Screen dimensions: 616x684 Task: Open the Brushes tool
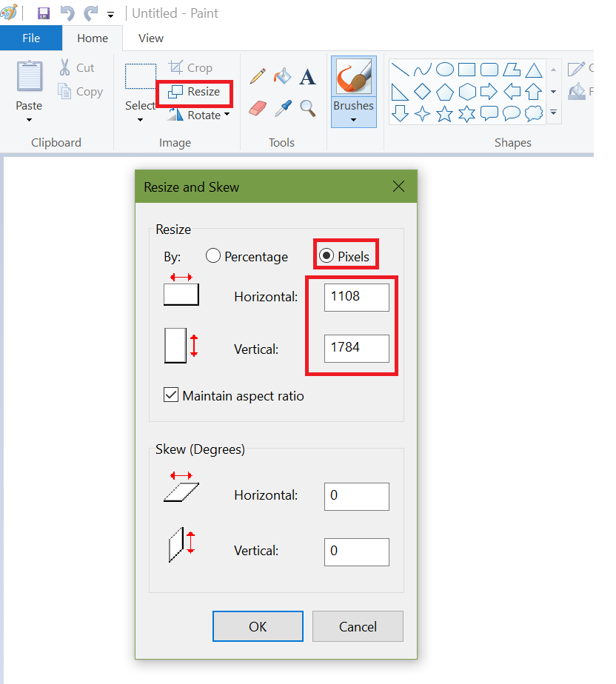(x=353, y=81)
